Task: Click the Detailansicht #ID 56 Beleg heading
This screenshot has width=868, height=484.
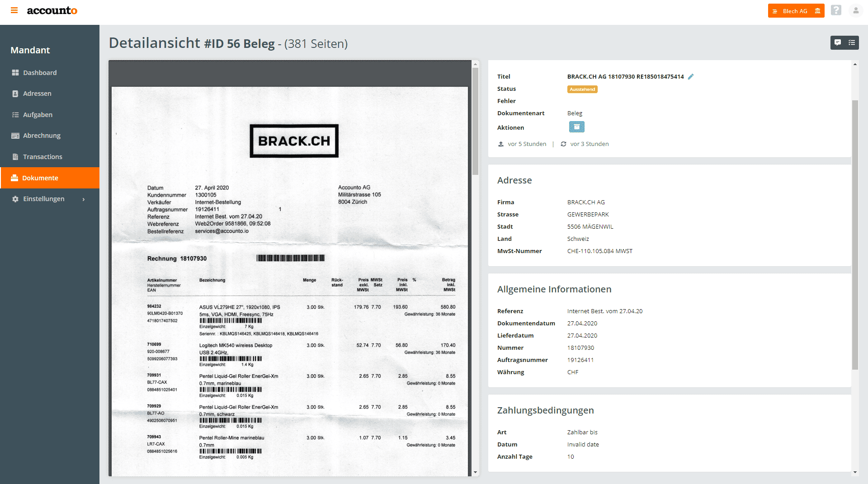Action: pos(228,43)
